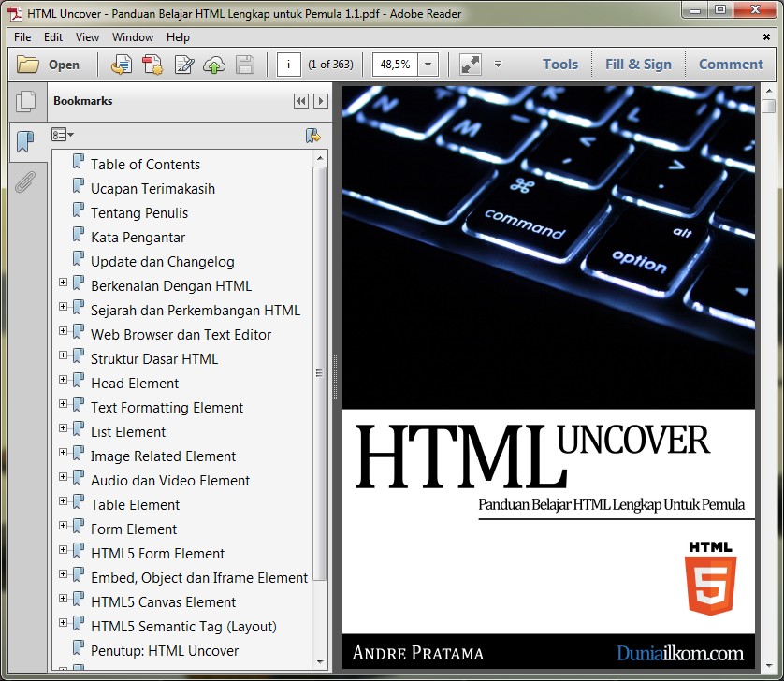
Task: Expand the Head Element bookmark
Action: point(63,380)
